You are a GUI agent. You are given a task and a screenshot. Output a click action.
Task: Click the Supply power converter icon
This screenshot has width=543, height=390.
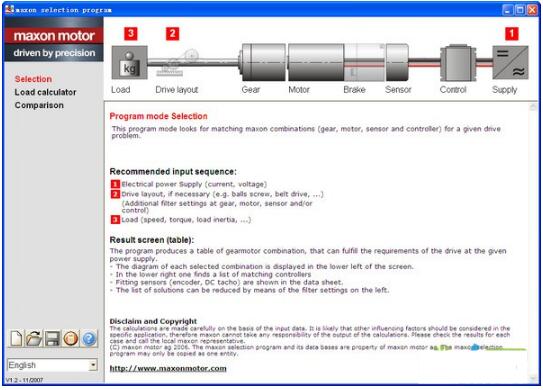coord(510,62)
